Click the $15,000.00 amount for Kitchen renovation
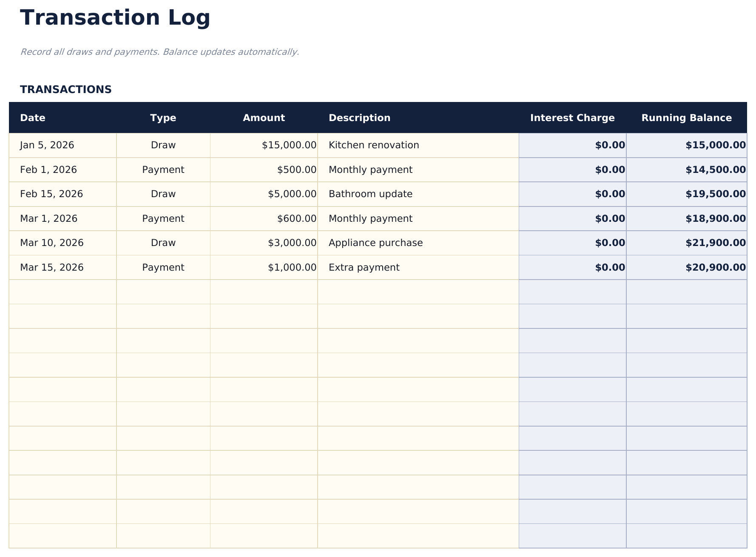 288,144
